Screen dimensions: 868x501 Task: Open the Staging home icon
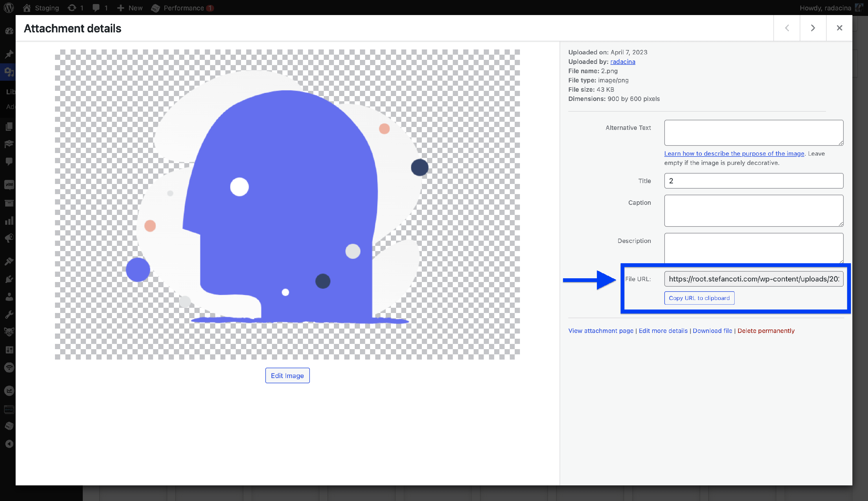point(27,8)
